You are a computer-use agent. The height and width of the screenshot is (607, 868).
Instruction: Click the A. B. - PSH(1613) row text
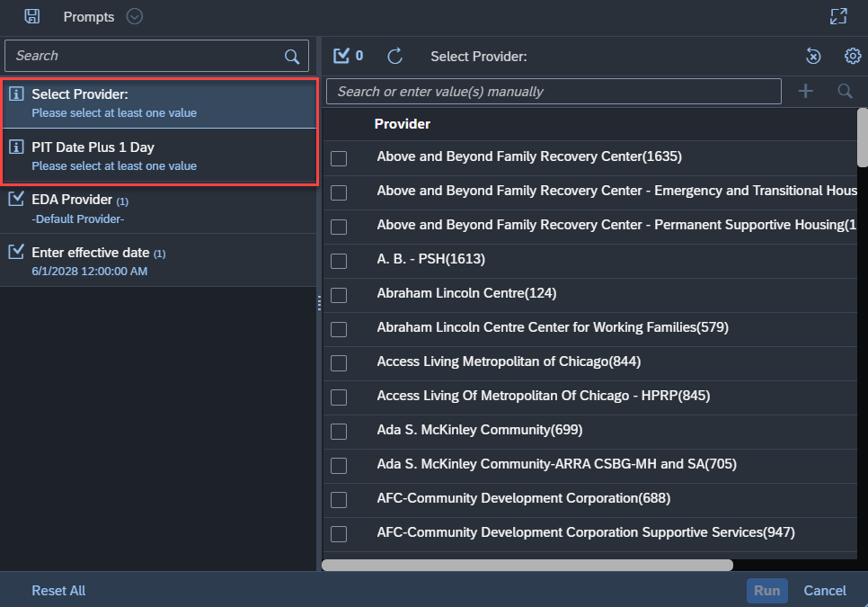[430, 259]
